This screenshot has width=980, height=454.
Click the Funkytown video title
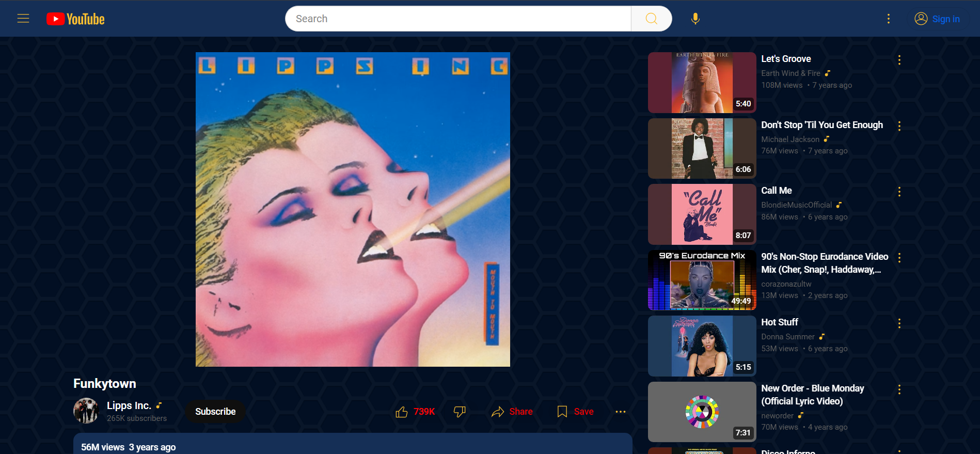[105, 384]
